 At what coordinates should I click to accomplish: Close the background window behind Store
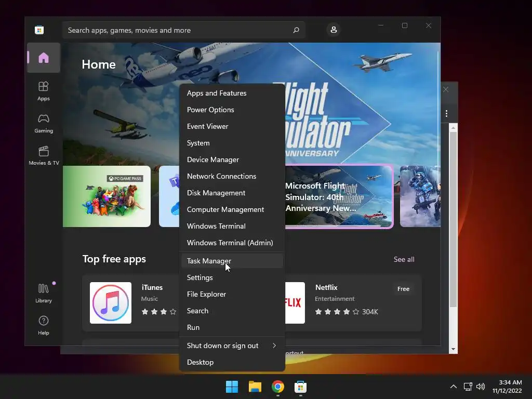click(446, 89)
